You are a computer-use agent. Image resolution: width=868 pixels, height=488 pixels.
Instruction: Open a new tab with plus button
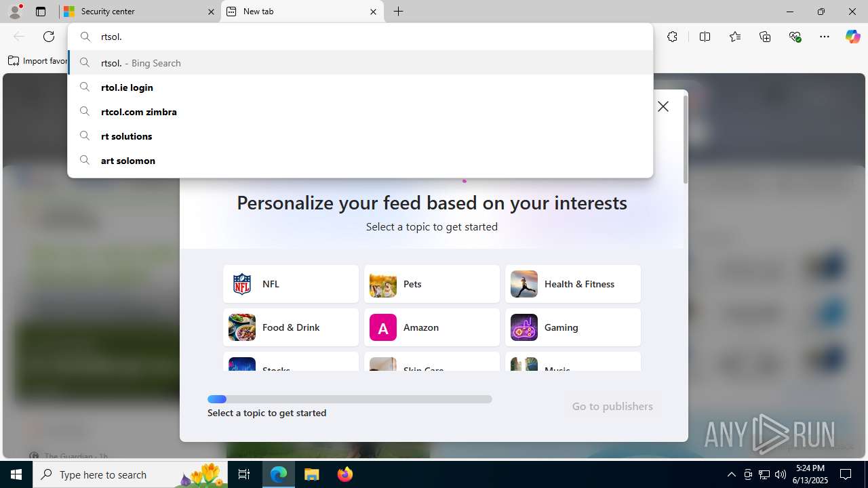pos(399,12)
